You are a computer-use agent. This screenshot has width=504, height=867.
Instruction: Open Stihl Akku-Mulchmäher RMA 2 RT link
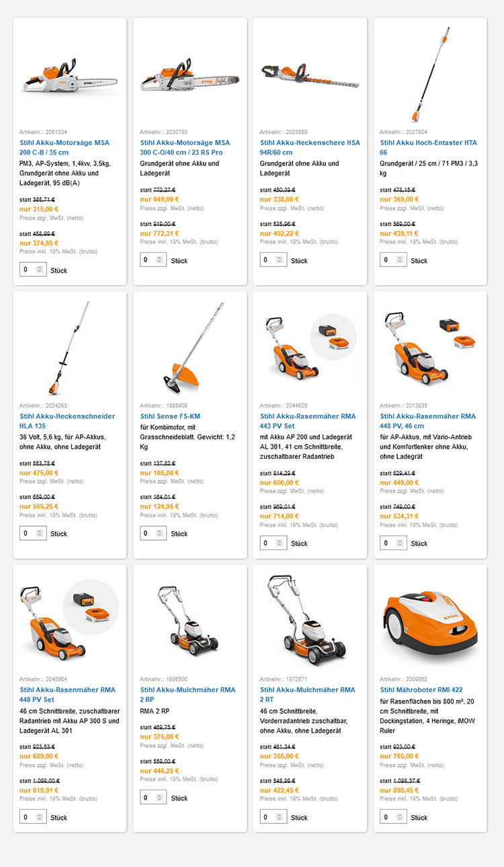308,695
